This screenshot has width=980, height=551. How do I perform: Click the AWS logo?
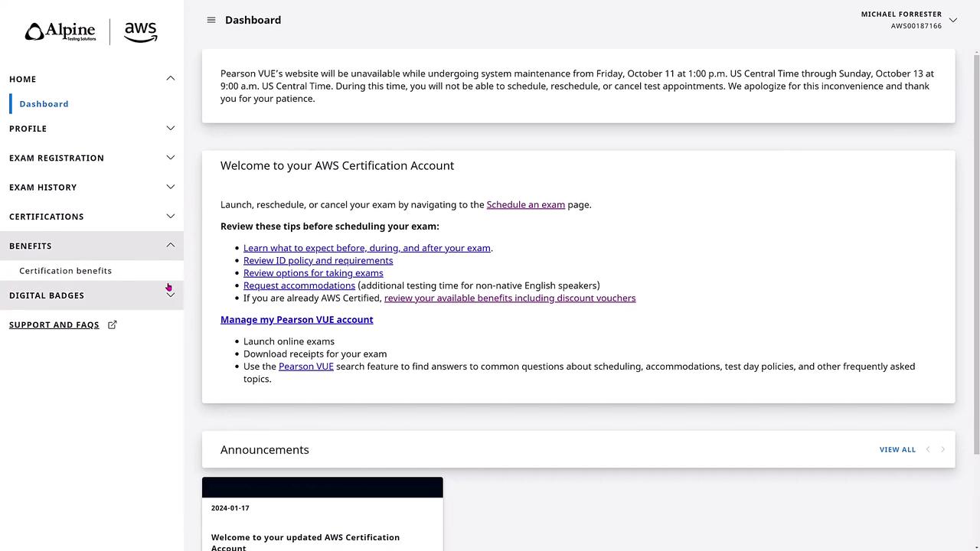point(141,32)
